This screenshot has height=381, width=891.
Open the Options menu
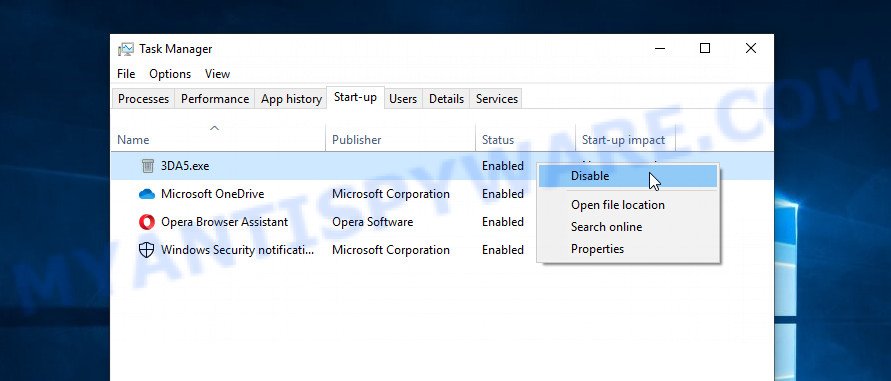click(x=170, y=74)
